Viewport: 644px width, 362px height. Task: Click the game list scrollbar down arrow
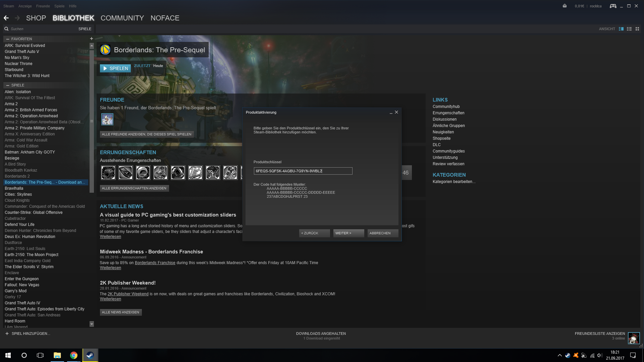(x=92, y=324)
